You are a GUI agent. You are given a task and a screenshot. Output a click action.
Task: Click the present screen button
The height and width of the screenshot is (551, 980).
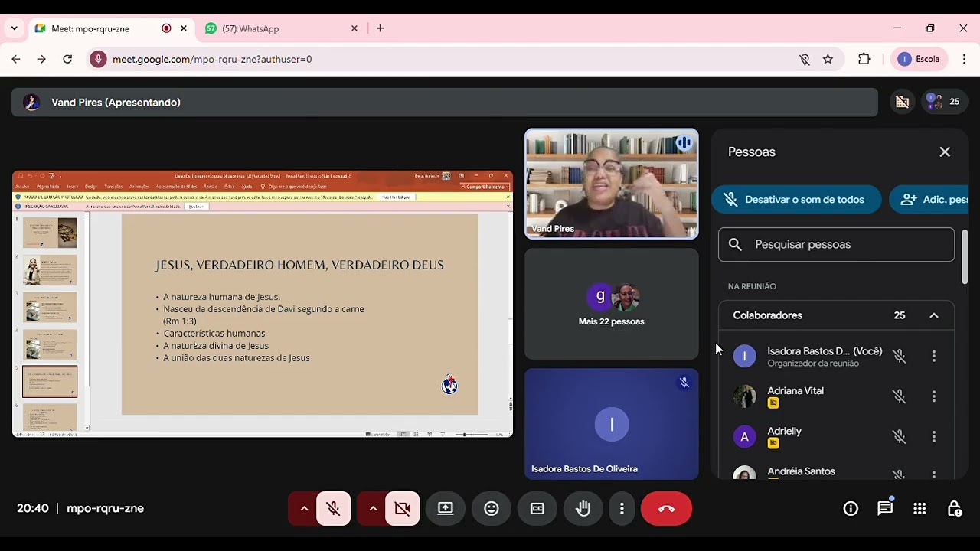446,508
